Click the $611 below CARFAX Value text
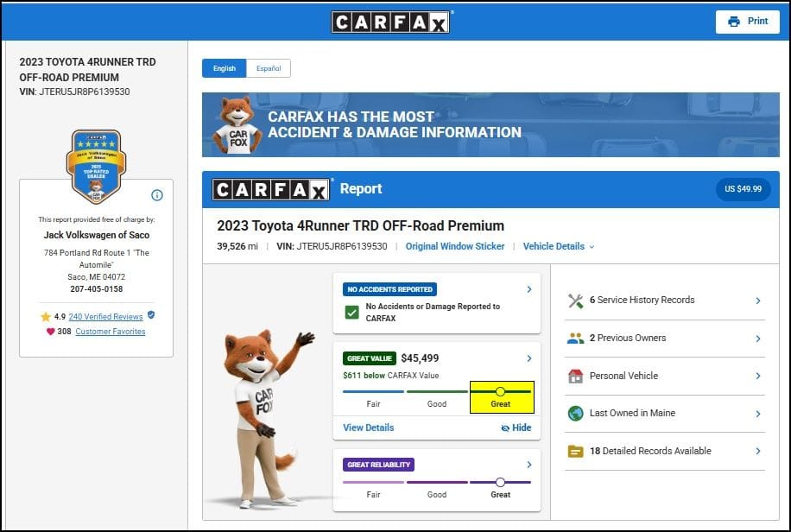 pyautogui.click(x=391, y=376)
